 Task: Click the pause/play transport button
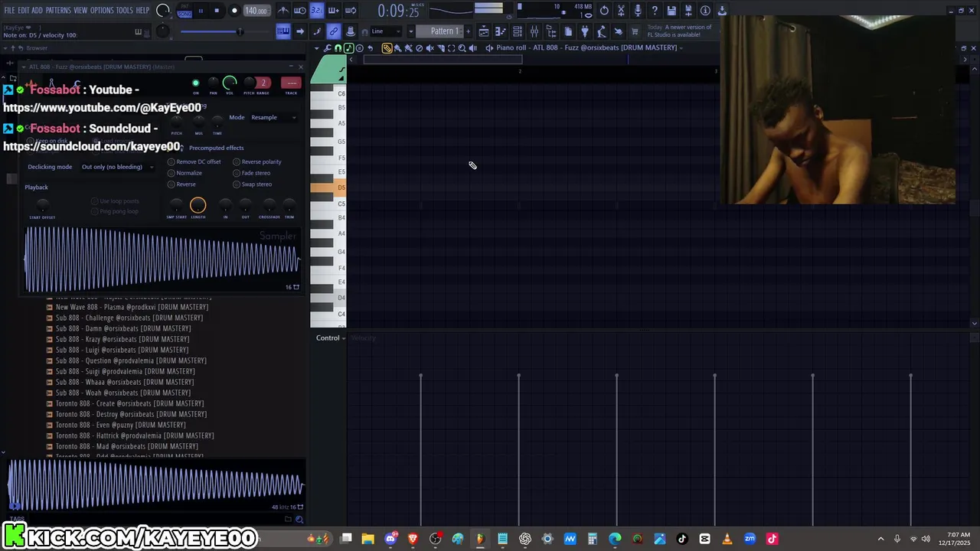[x=201, y=11]
